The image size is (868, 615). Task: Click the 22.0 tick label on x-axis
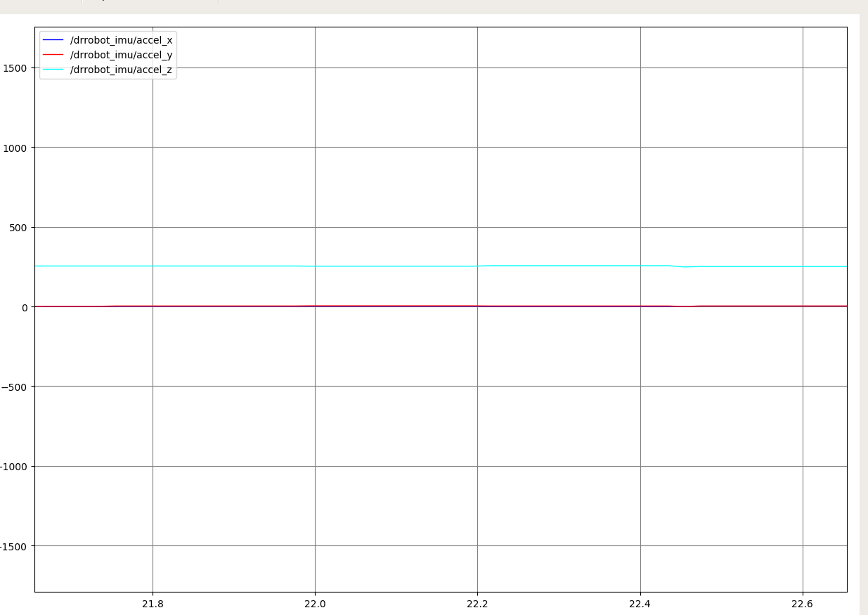[x=315, y=604]
